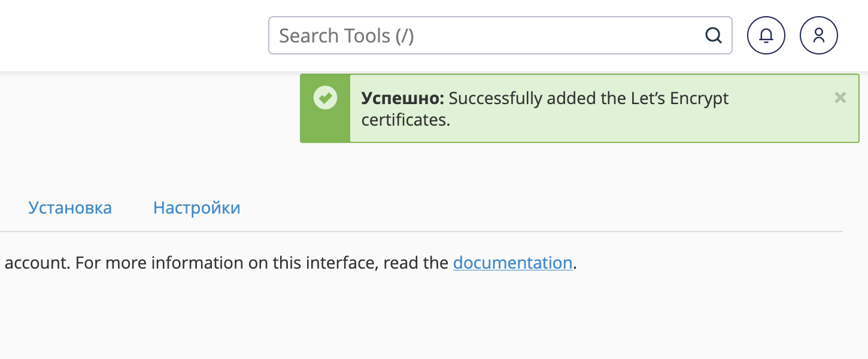Activate the Настройки settings tab
Screen dimensions: 868x359
pyautogui.click(x=197, y=208)
